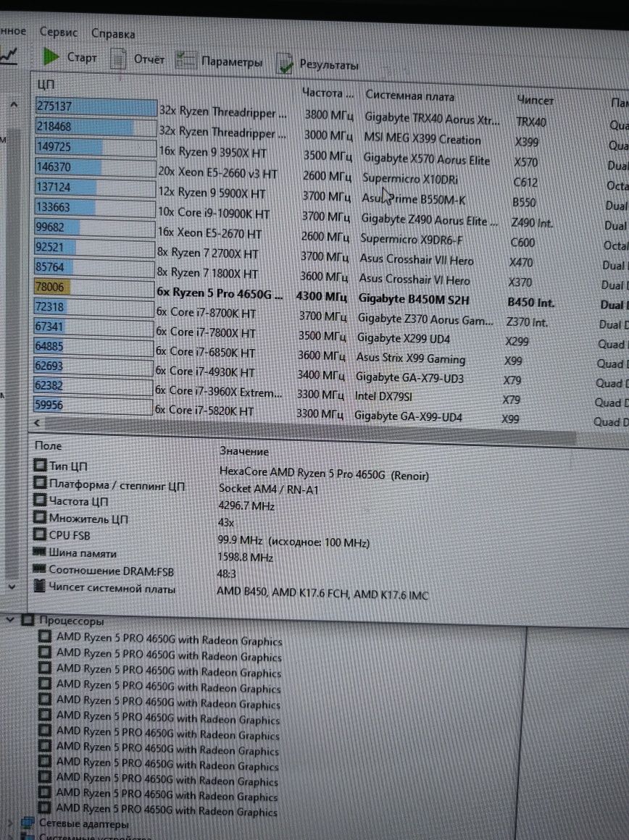Click the Параметры button label
The height and width of the screenshot is (840, 629).
pos(232,62)
